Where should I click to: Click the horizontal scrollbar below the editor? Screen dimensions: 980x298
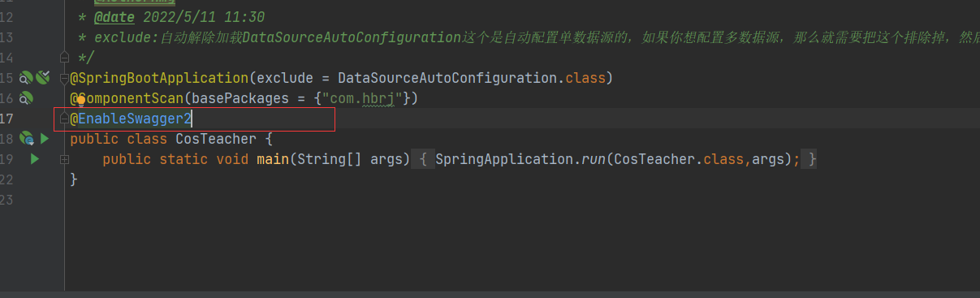click(490, 294)
